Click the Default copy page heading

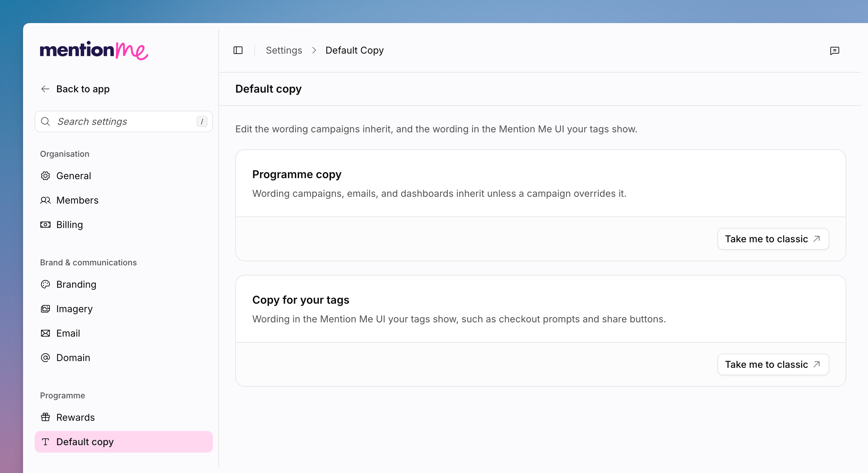pyautogui.click(x=268, y=89)
